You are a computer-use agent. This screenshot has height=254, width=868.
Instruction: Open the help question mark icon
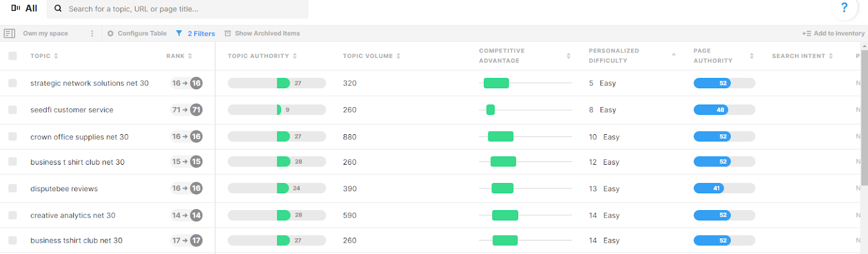click(844, 8)
